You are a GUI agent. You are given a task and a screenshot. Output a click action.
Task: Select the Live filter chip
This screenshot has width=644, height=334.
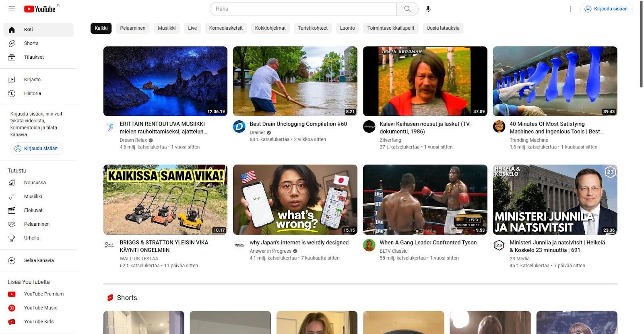[x=192, y=28]
